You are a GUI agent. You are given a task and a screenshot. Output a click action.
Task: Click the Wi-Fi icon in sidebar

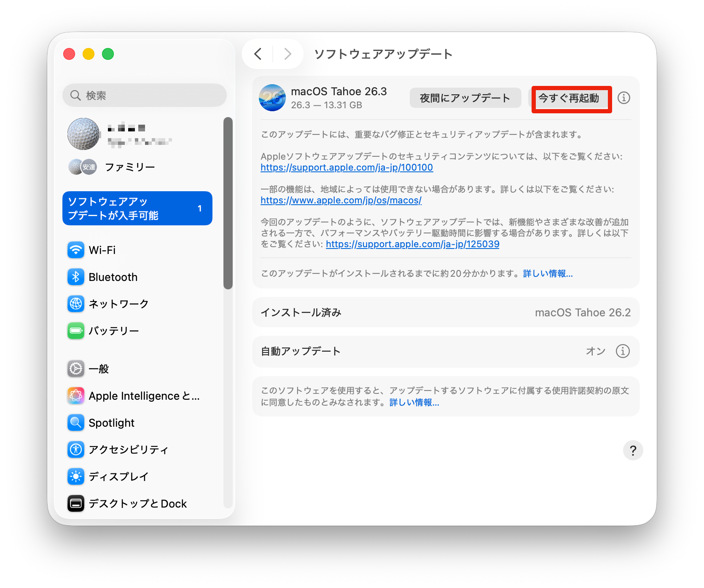point(76,250)
